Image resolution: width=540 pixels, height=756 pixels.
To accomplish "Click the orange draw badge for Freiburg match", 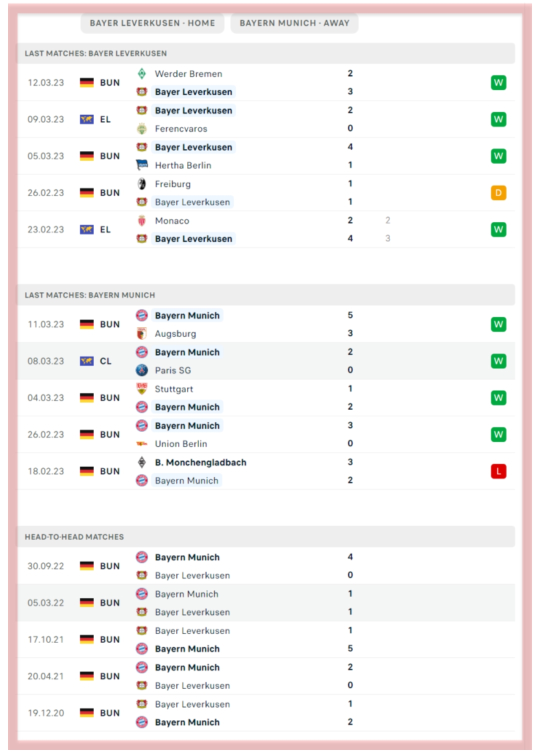I will [498, 193].
